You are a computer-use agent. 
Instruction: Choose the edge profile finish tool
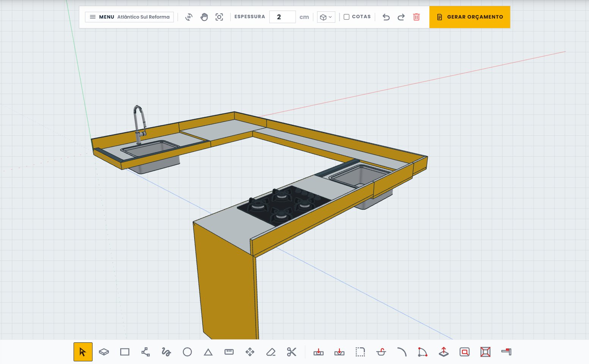pos(506,352)
